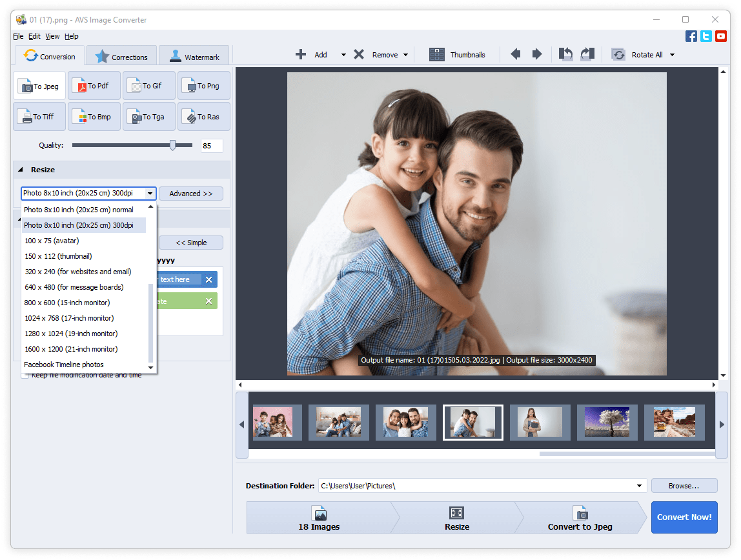Click the Browse... button
741x560 pixels.
[x=684, y=485]
